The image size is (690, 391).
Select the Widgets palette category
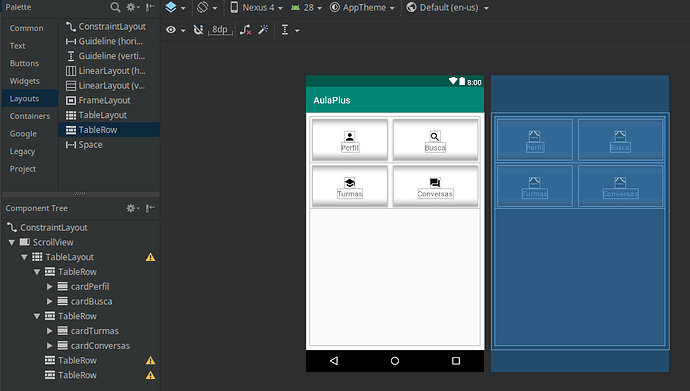tap(25, 81)
